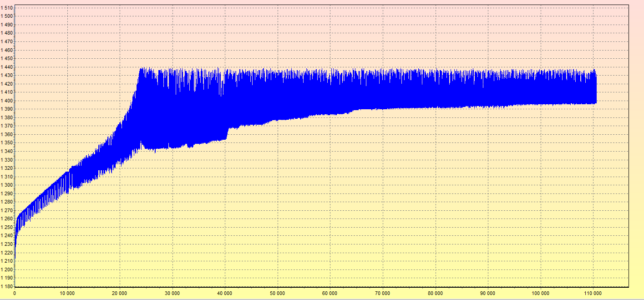
Task: Click the 10 000 x-axis label
Action: [x=67, y=293]
